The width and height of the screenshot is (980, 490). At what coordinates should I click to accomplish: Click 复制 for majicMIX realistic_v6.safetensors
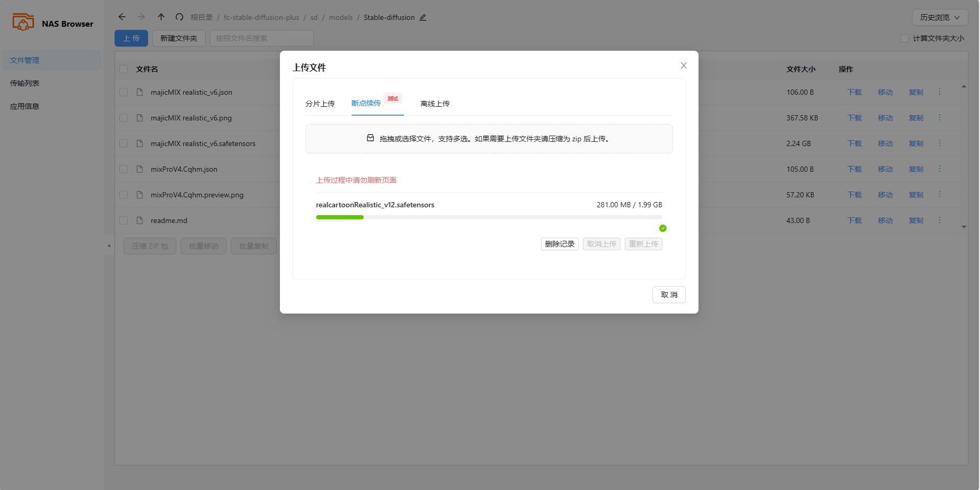click(x=916, y=143)
